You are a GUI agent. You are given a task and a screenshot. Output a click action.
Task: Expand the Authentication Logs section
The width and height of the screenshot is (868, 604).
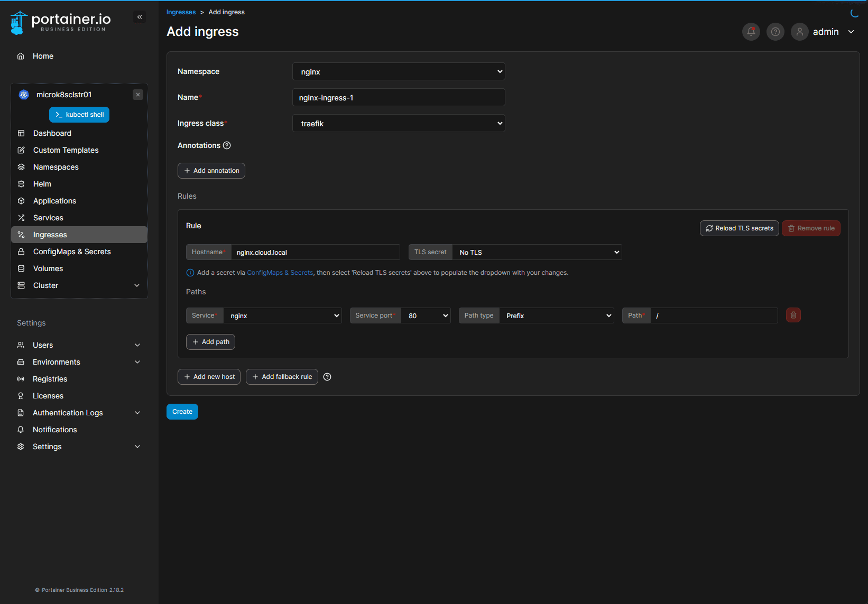[x=137, y=413]
